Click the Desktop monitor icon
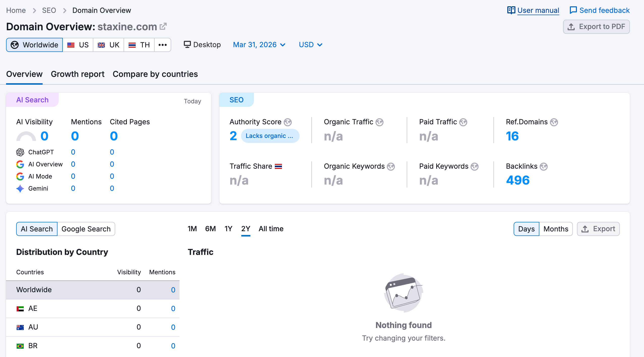The image size is (644, 357). 187,44
